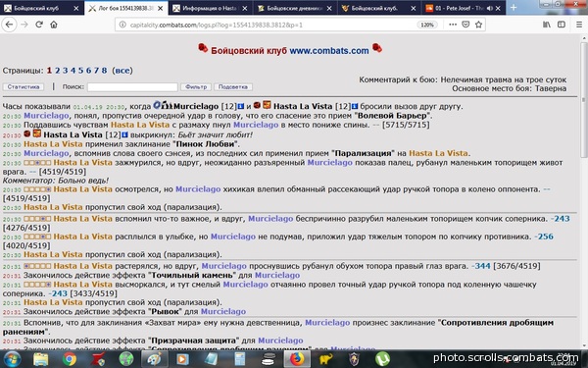Open uTorrent from the taskbar

[382, 359]
